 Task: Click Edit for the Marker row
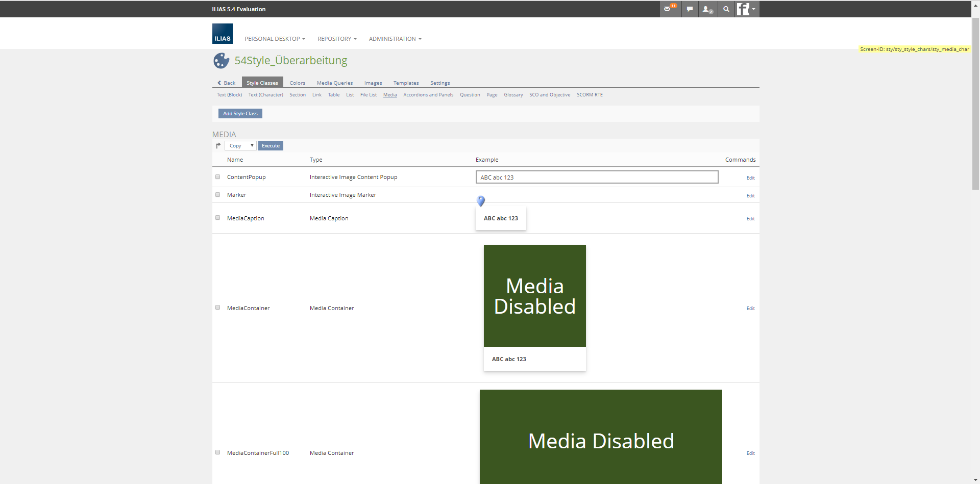750,195
